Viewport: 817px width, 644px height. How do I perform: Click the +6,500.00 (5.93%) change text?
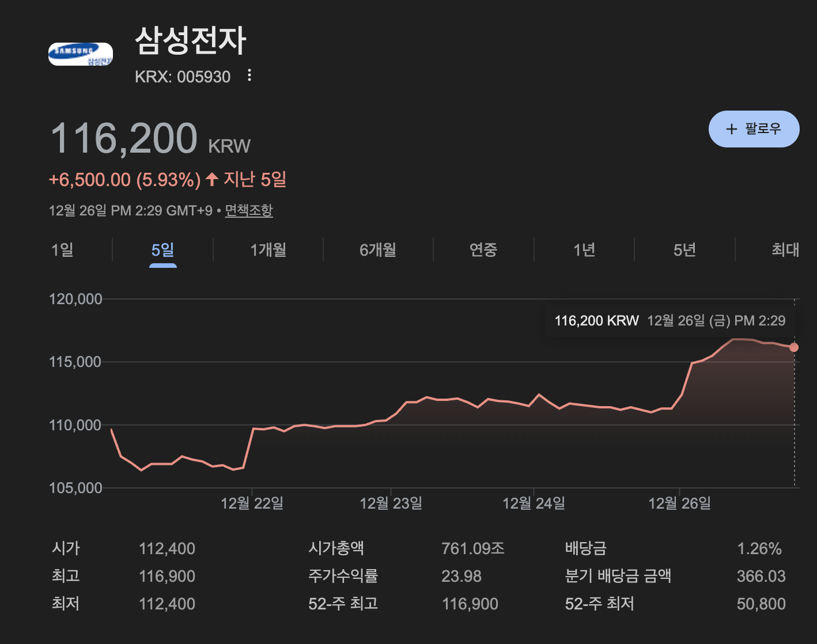pos(125,180)
